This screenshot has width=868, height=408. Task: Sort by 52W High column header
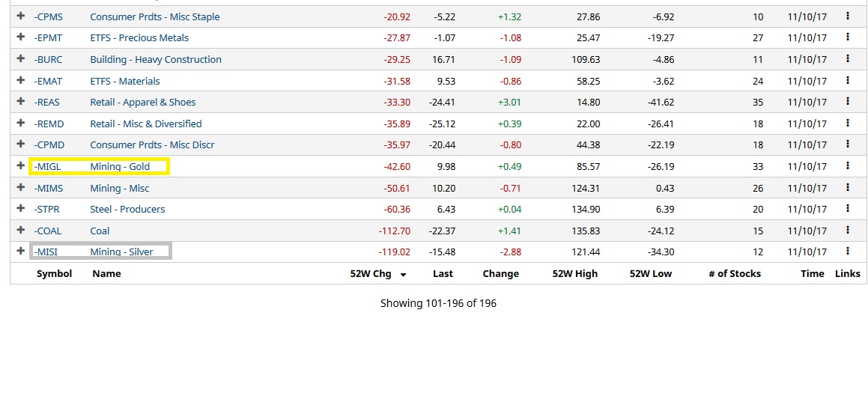(x=574, y=274)
